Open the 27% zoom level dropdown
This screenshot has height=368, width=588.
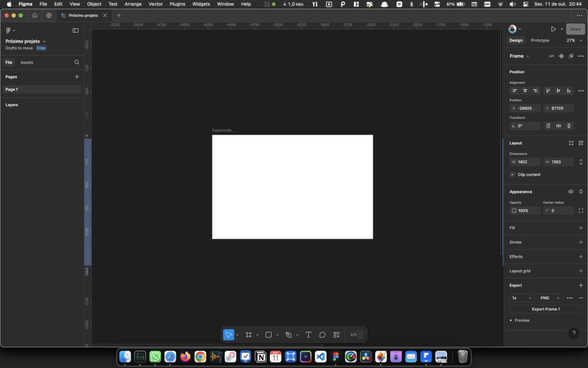[573, 40]
